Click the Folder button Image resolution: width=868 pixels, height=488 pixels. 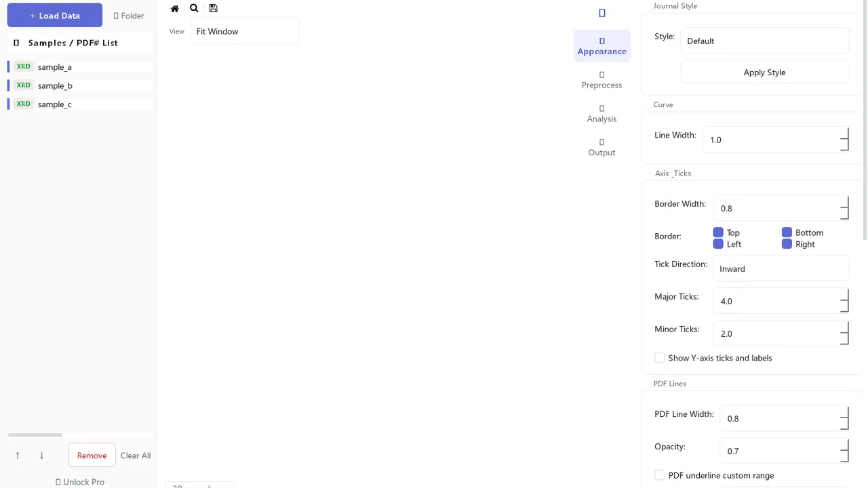click(129, 16)
